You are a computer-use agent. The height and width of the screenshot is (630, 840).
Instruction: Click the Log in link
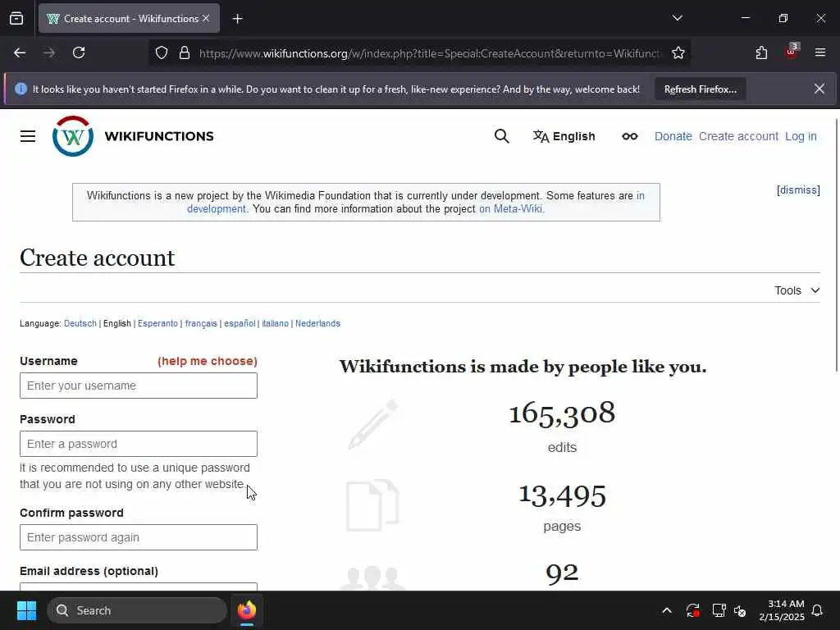(801, 136)
